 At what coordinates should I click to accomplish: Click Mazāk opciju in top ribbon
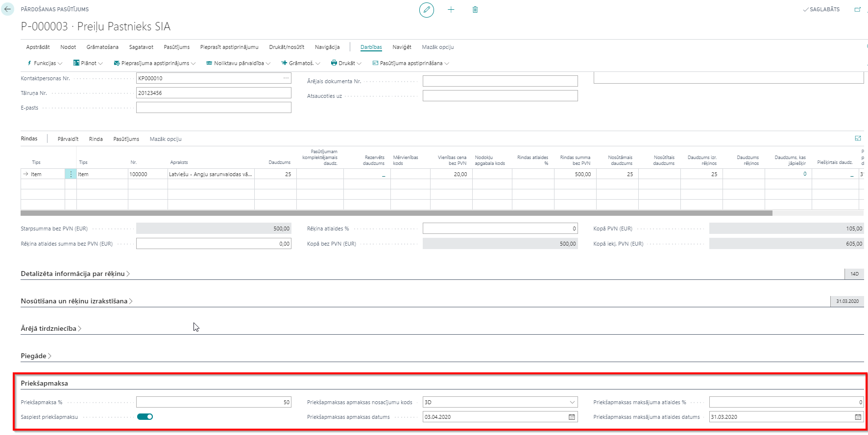pos(438,47)
